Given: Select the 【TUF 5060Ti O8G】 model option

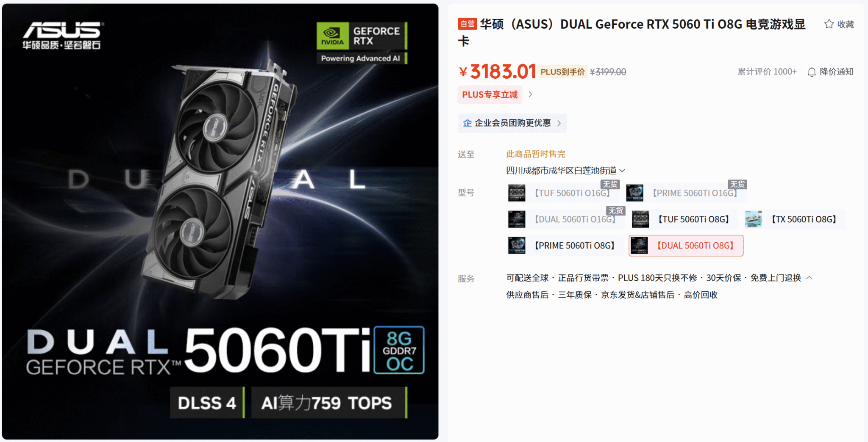Looking at the screenshot, I should click(x=684, y=219).
